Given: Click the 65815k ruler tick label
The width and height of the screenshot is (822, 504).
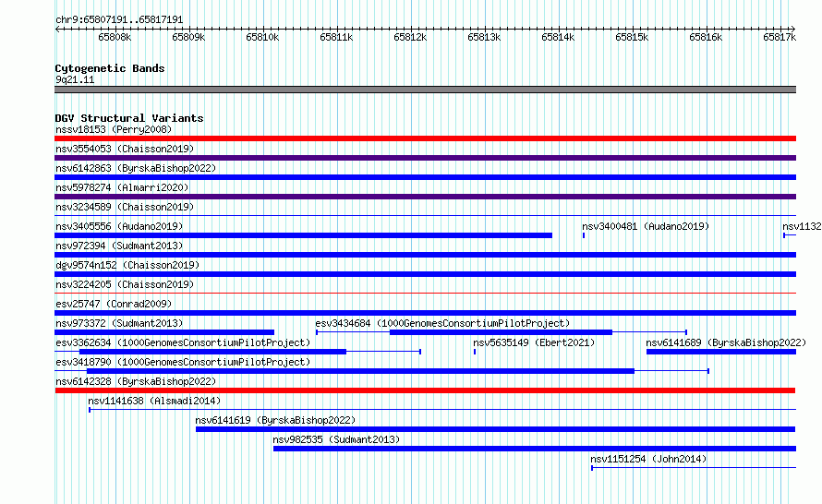Looking at the screenshot, I should [x=632, y=37].
